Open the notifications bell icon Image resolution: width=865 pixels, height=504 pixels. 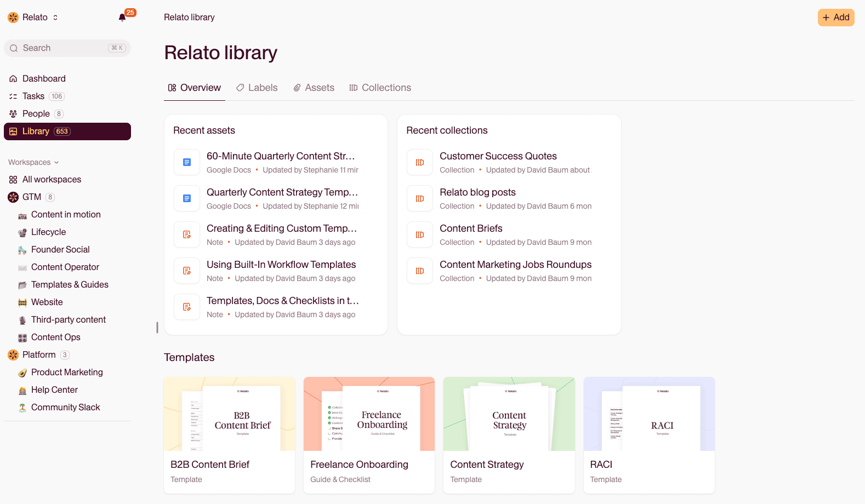pyautogui.click(x=122, y=18)
